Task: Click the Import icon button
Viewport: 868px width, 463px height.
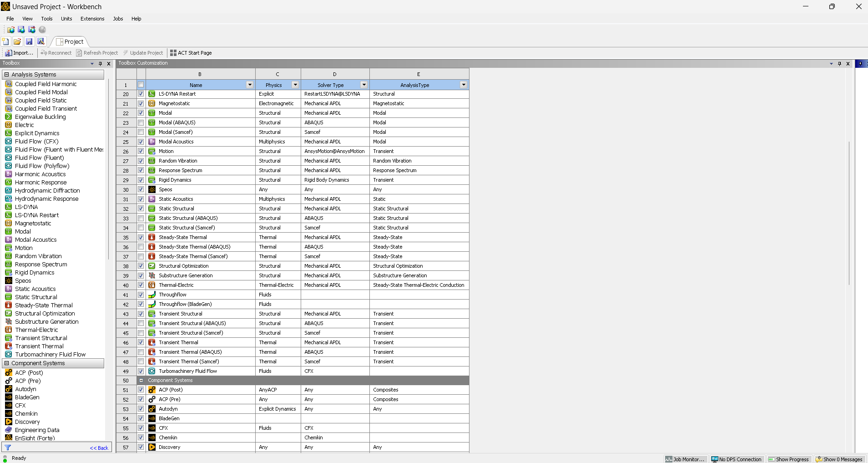Action: 19,53
